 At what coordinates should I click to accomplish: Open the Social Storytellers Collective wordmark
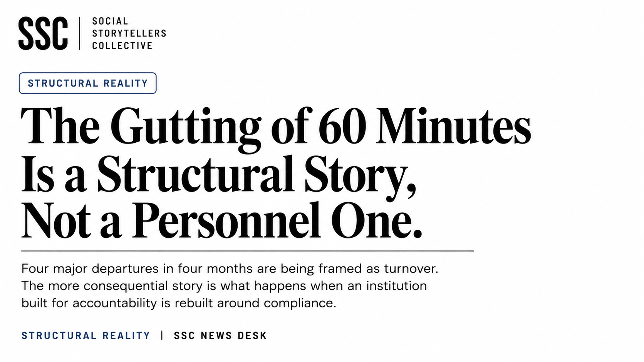click(x=129, y=33)
